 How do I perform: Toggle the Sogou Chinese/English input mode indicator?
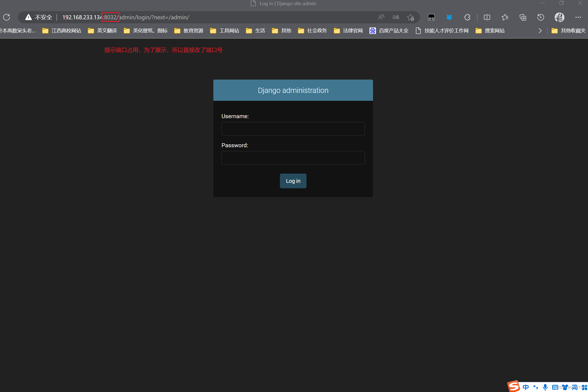pos(526,387)
